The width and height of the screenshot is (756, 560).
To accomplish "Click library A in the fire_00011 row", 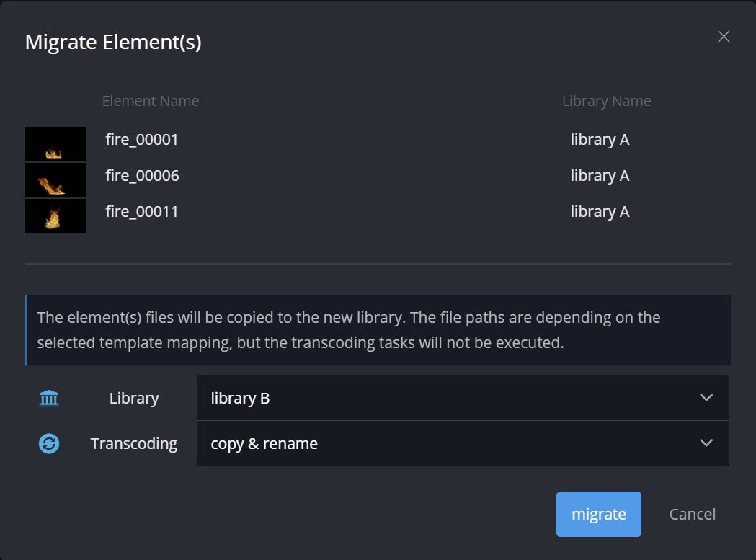I will [x=600, y=212].
